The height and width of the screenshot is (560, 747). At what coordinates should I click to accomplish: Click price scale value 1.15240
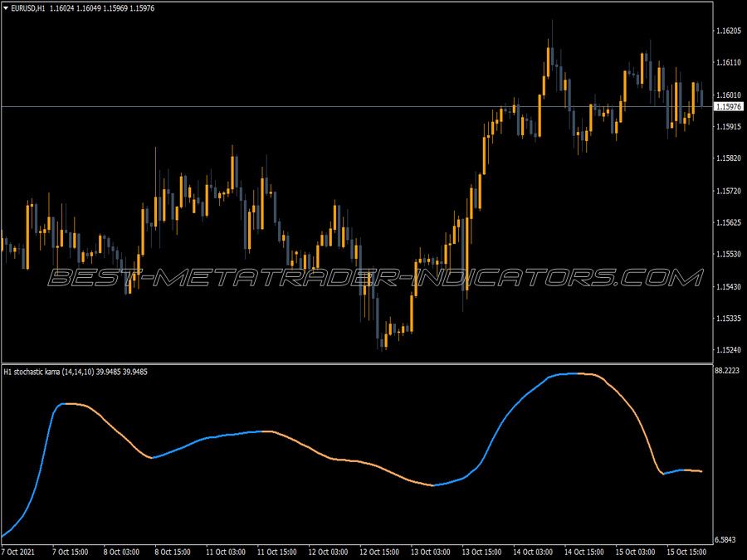coord(729,350)
